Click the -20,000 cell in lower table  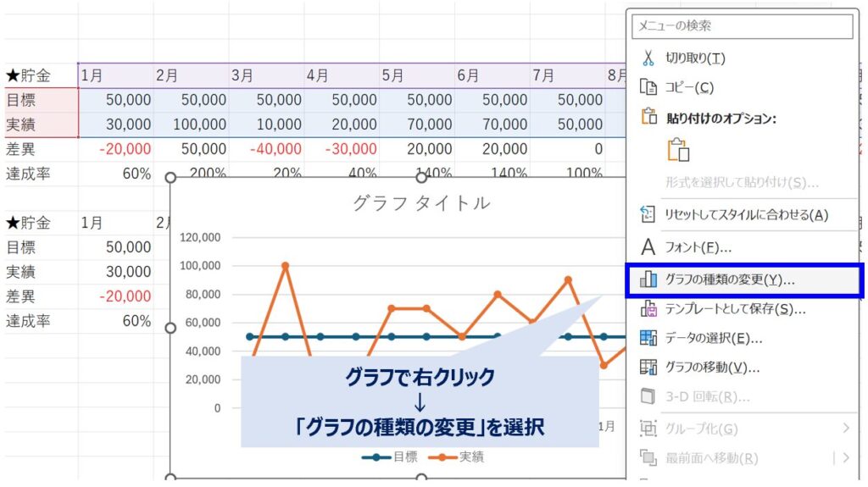[115, 296]
